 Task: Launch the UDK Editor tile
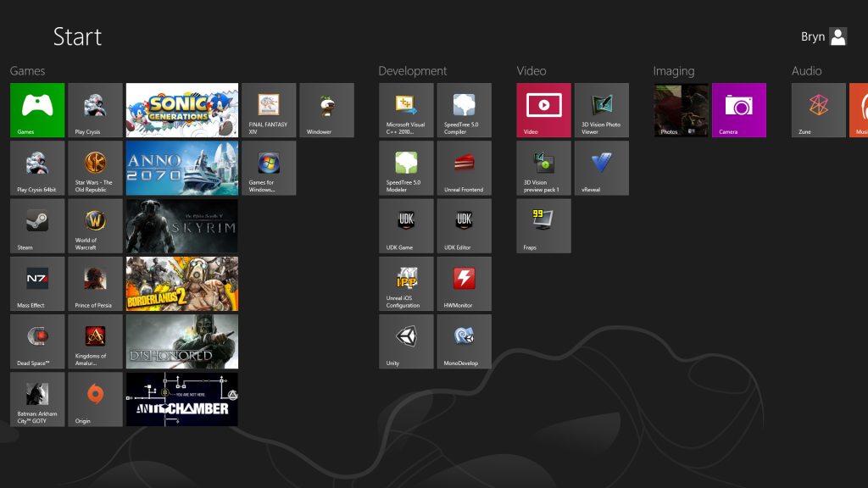(x=464, y=225)
